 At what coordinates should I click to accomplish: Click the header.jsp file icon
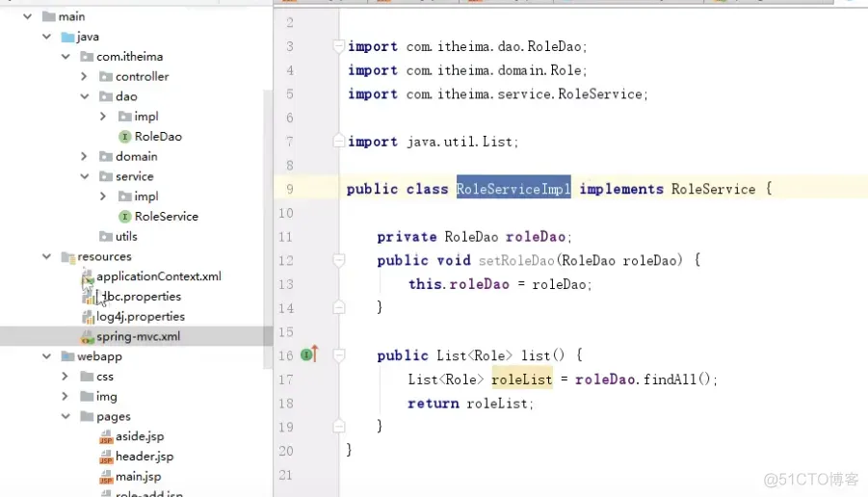[x=106, y=457]
